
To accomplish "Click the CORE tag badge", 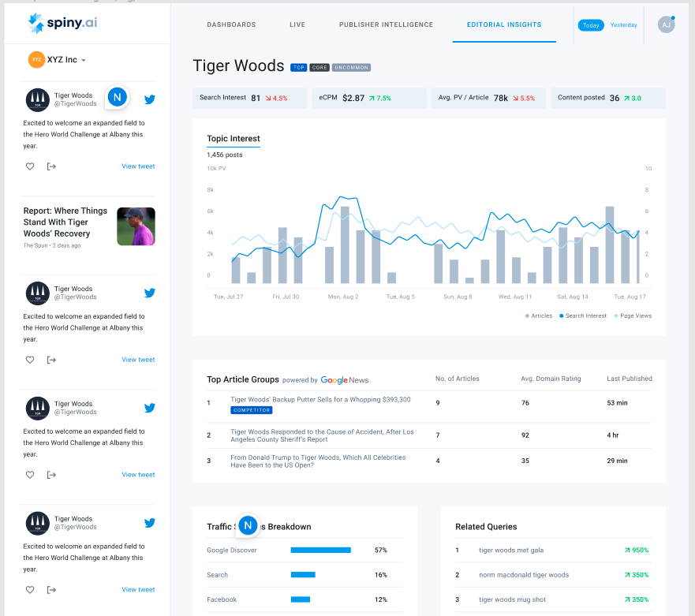I will (x=319, y=68).
